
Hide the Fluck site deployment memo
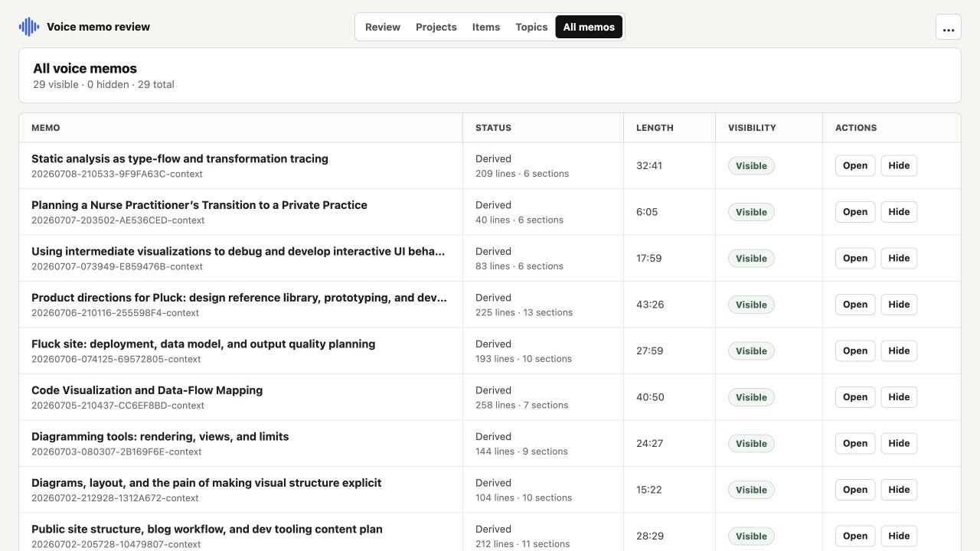(x=899, y=350)
